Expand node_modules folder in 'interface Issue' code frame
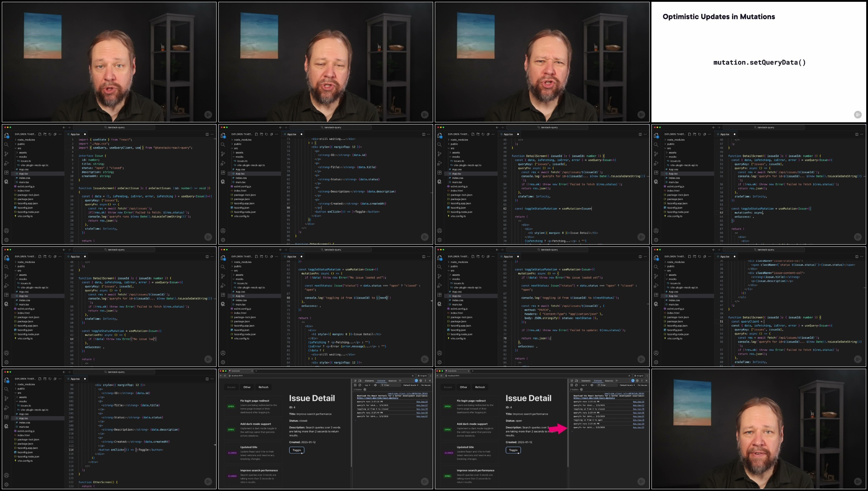The height and width of the screenshot is (491, 868). pyautogui.click(x=26, y=140)
